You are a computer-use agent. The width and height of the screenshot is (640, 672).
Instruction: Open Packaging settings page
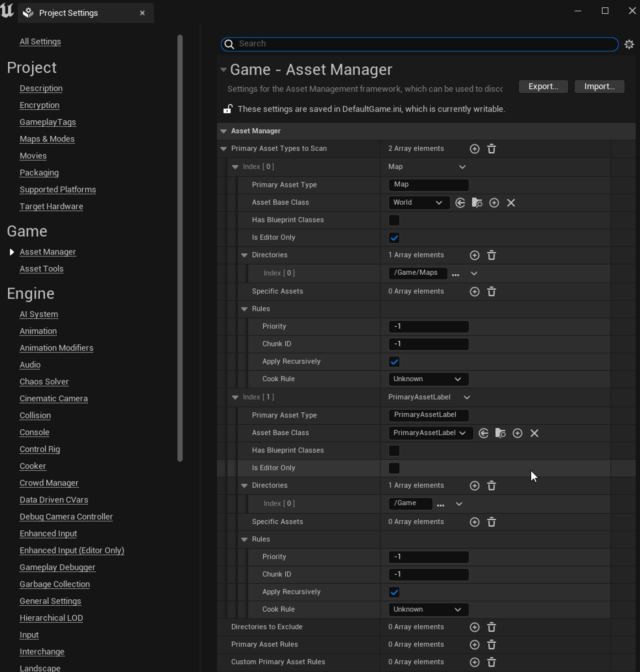(39, 173)
